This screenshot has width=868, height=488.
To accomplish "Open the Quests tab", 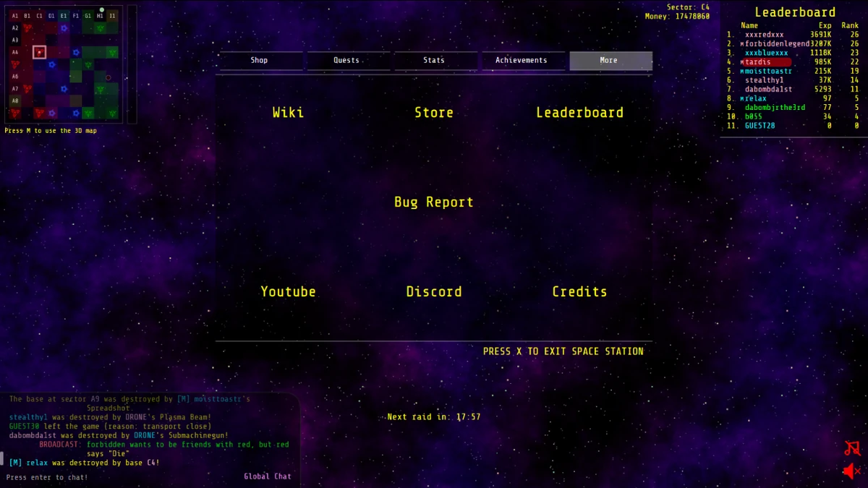I will [346, 60].
